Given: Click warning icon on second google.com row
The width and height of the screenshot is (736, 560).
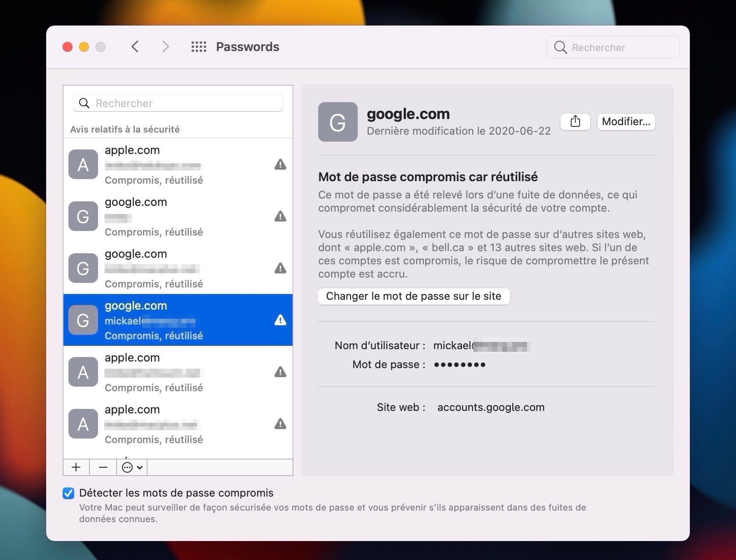Looking at the screenshot, I should [x=280, y=268].
